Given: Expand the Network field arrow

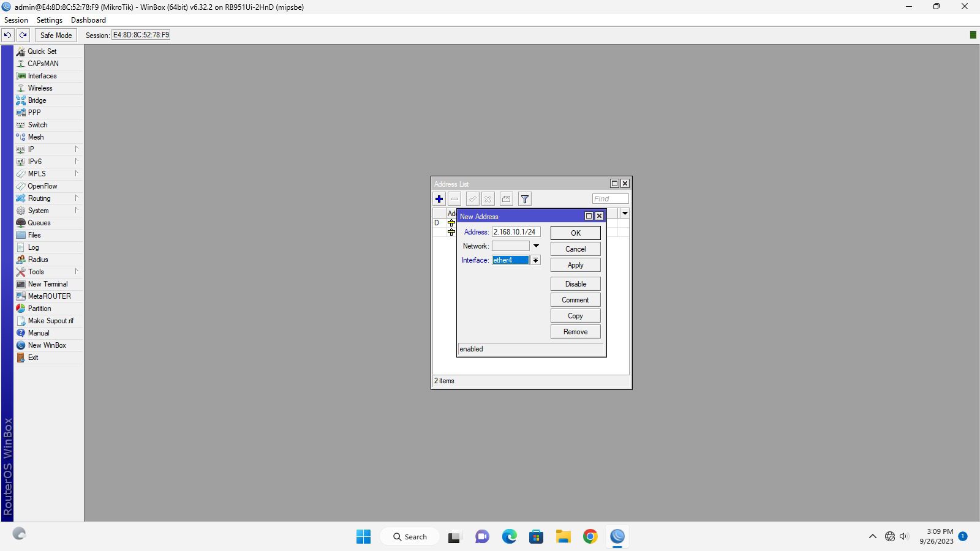Looking at the screenshot, I should coord(536,246).
